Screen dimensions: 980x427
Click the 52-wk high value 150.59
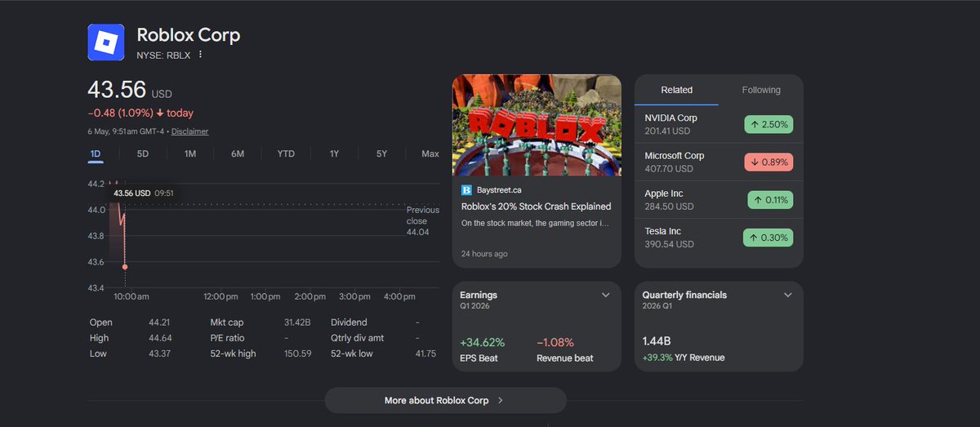(296, 354)
